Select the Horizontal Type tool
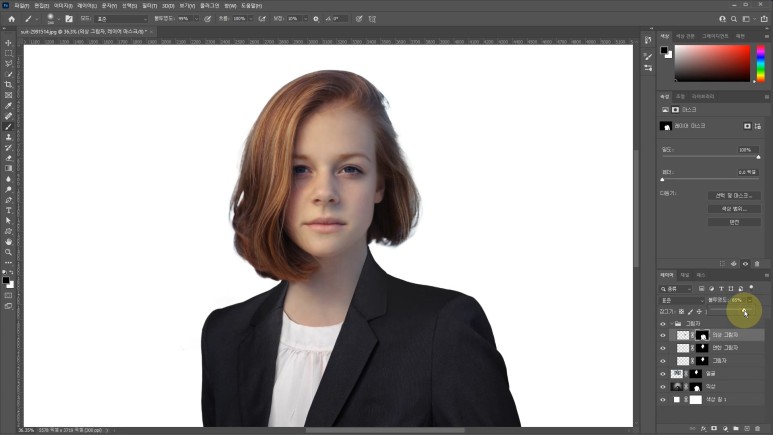773x435 pixels. pyautogui.click(x=8, y=210)
